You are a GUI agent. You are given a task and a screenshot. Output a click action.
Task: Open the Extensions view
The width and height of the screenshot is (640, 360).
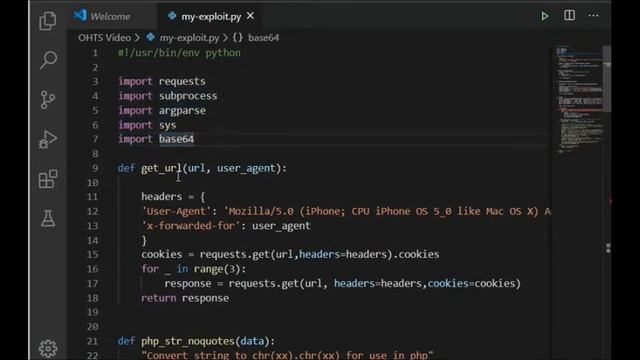pos(48,179)
